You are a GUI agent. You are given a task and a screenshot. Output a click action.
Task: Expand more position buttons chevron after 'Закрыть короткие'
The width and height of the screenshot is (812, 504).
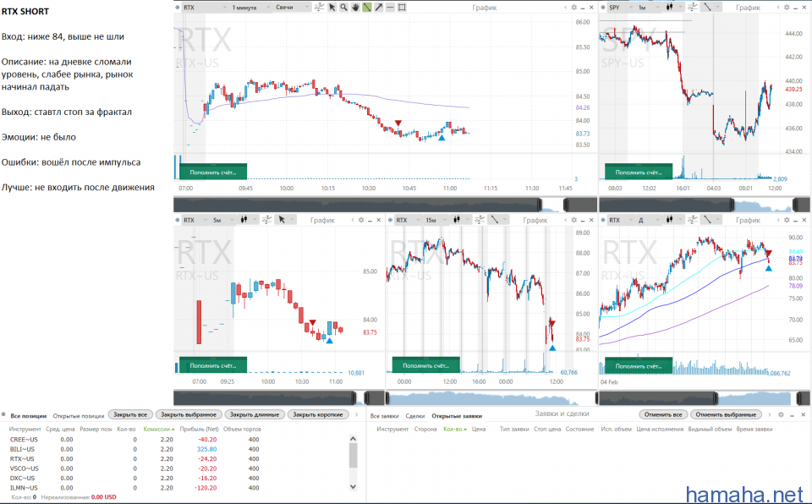click(356, 415)
